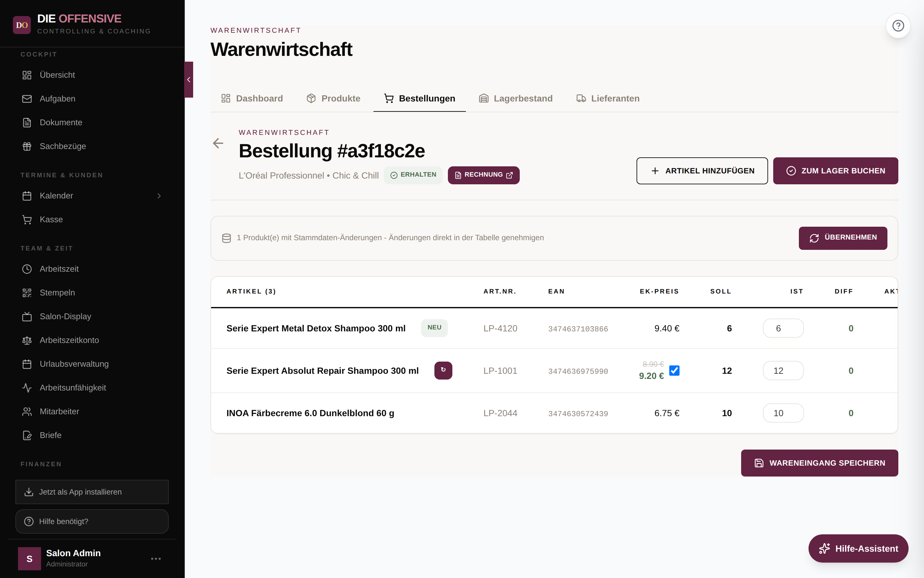Install the app via Jetzt als App installieren
The image size is (924, 578).
point(92,492)
